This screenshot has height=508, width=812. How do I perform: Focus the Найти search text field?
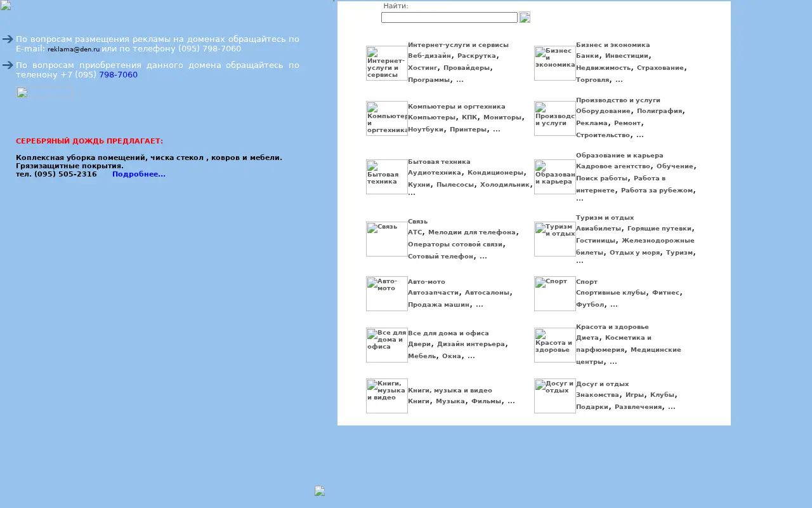point(449,17)
